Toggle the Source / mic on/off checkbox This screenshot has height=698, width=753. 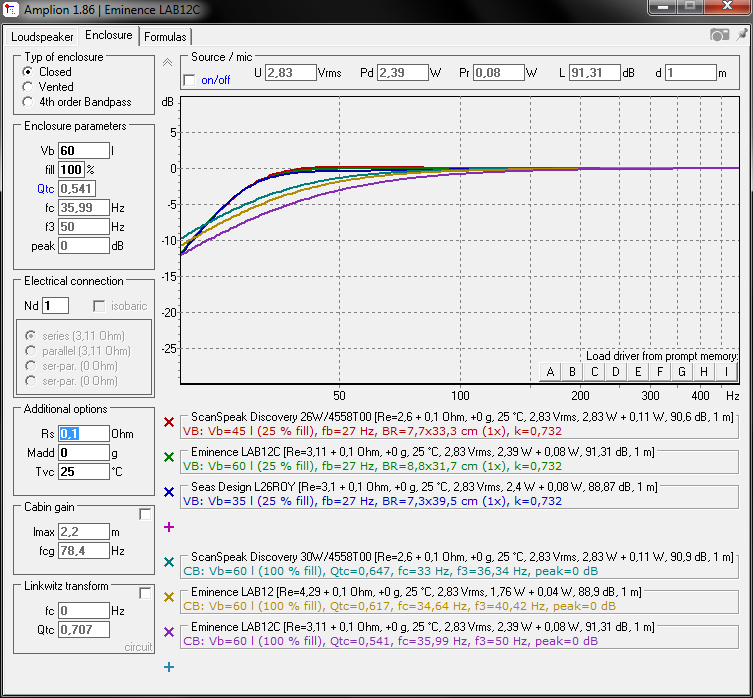click(x=189, y=80)
